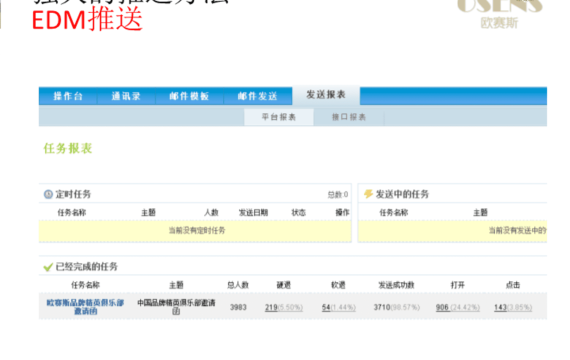
Task: Click the 软退 column header
Action: [x=338, y=285]
